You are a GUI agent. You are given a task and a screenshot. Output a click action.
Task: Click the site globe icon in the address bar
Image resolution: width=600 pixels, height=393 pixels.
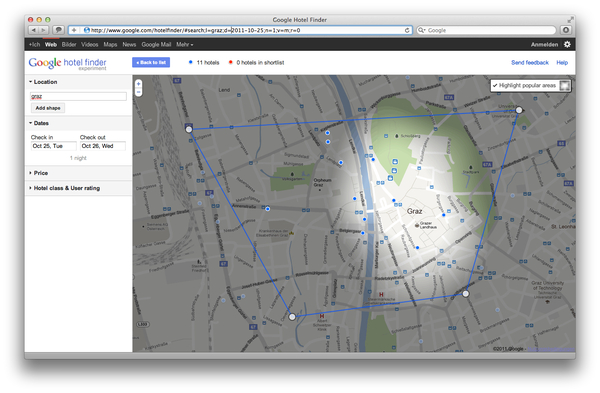(x=87, y=30)
